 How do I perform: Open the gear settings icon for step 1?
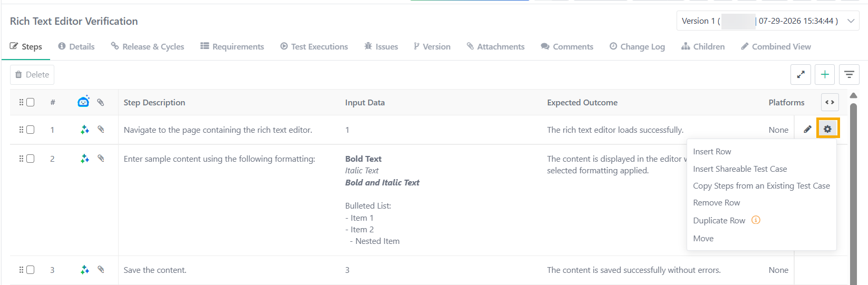(x=827, y=129)
